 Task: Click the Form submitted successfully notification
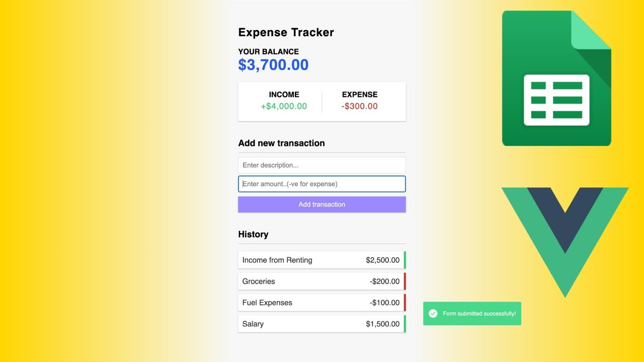coord(472,314)
